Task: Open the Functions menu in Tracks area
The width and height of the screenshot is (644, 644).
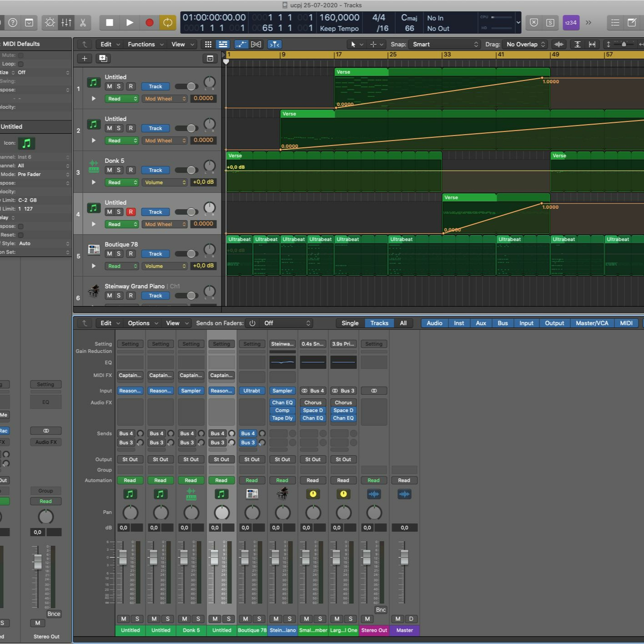Action: pos(145,44)
